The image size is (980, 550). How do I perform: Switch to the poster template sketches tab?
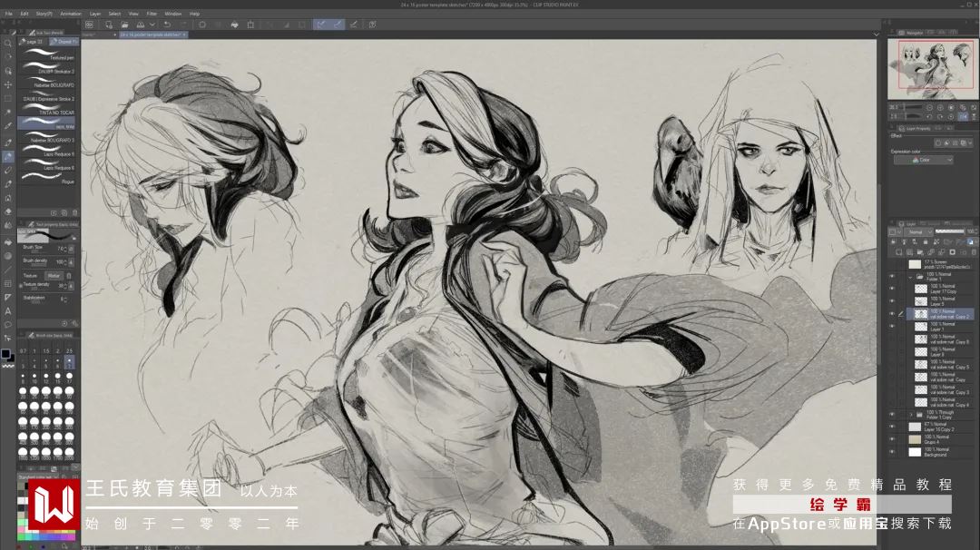coord(152,35)
